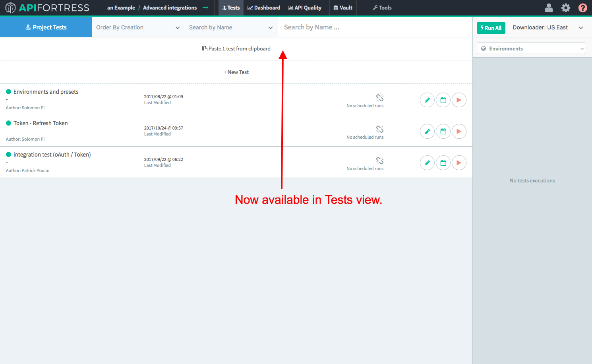Run the integration test (oAuth / Token)

(459, 163)
